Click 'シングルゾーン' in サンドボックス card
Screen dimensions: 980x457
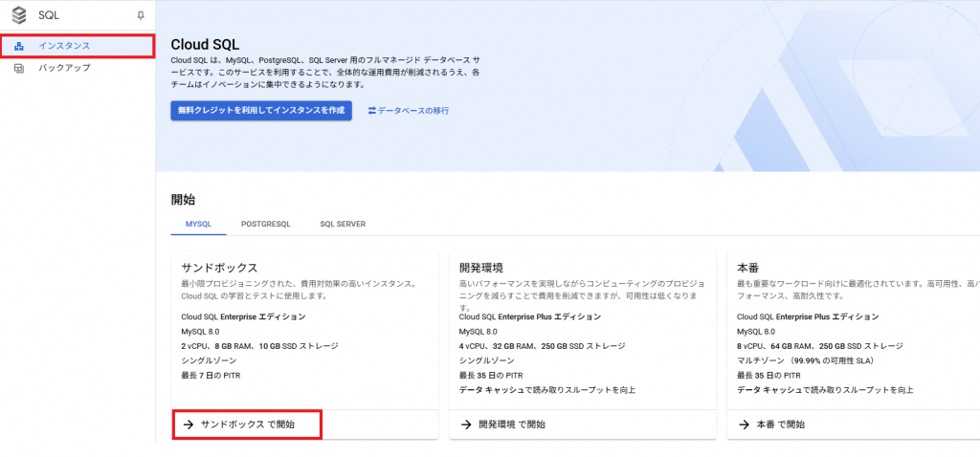click(x=209, y=360)
